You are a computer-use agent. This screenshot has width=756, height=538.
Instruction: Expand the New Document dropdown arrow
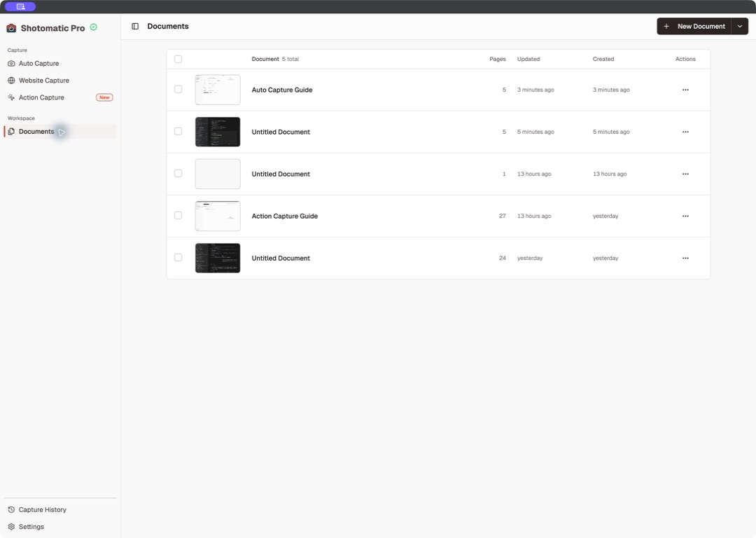(740, 26)
